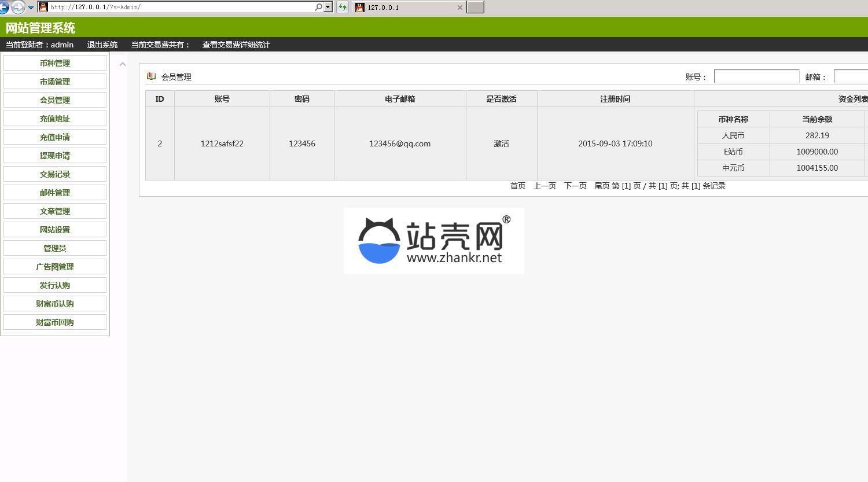The height and width of the screenshot is (482, 868).
Task: Select 提现申请 from the left menu
Action: pyautogui.click(x=55, y=156)
